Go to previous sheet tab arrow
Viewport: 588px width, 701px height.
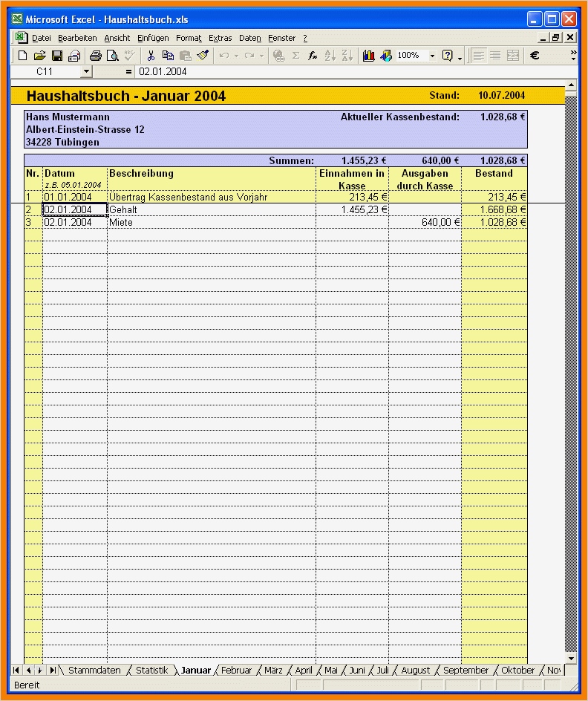(29, 670)
